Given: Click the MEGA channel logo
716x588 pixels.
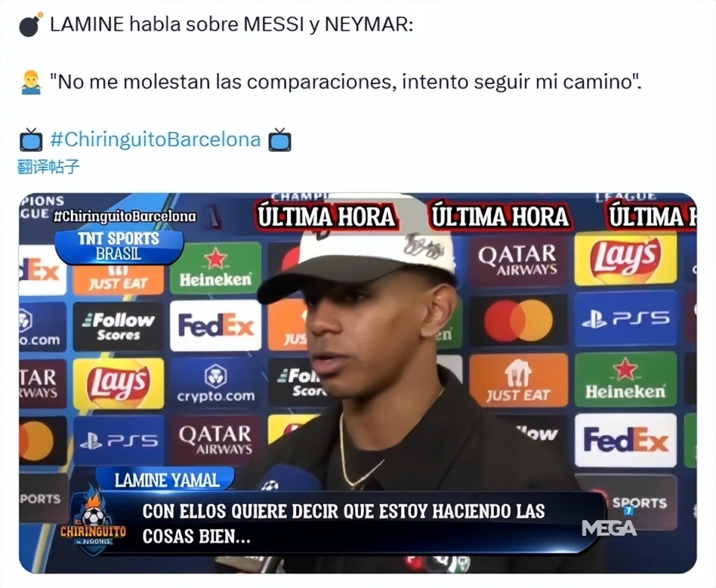Looking at the screenshot, I should (x=609, y=528).
